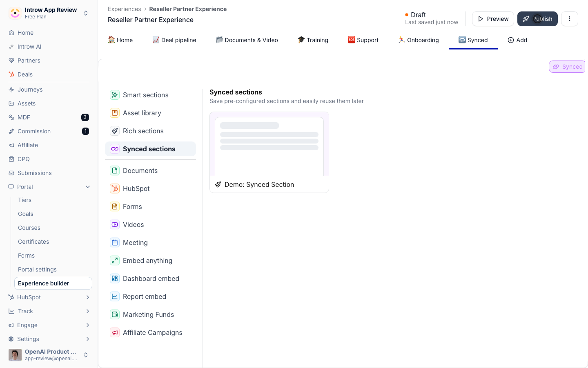Open the three-dot more options menu
The image size is (588, 368).
(570, 19)
